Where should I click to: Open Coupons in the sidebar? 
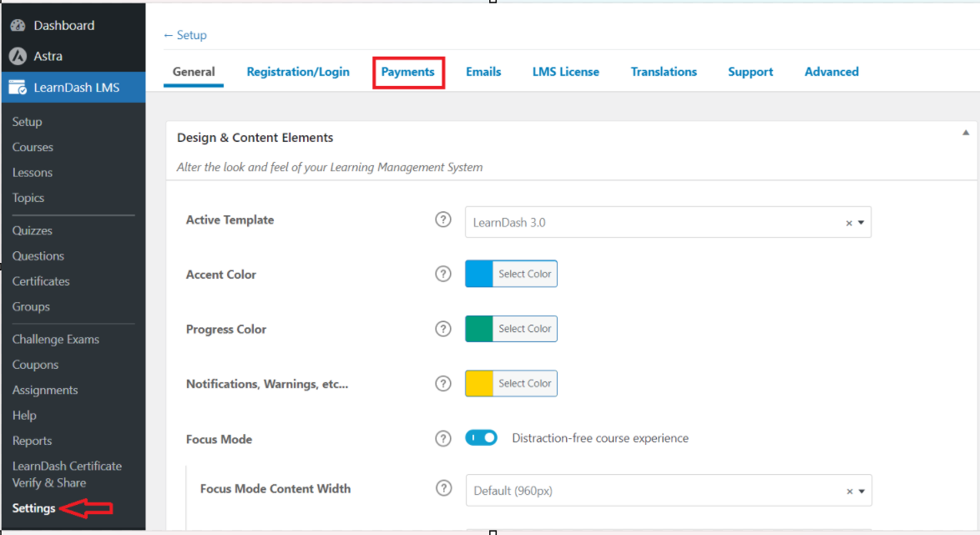[x=35, y=365]
